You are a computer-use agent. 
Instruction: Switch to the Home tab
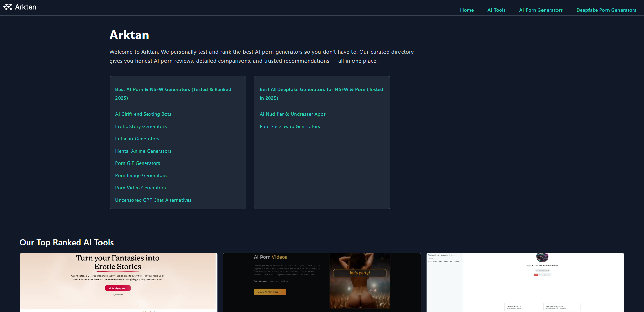tap(467, 10)
